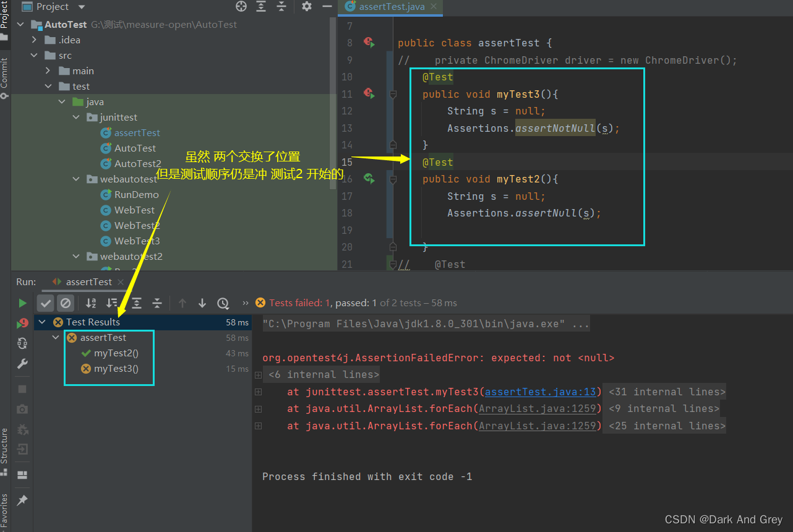793x532 pixels.
Task: Open the test history clock icon
Action: 223,303
